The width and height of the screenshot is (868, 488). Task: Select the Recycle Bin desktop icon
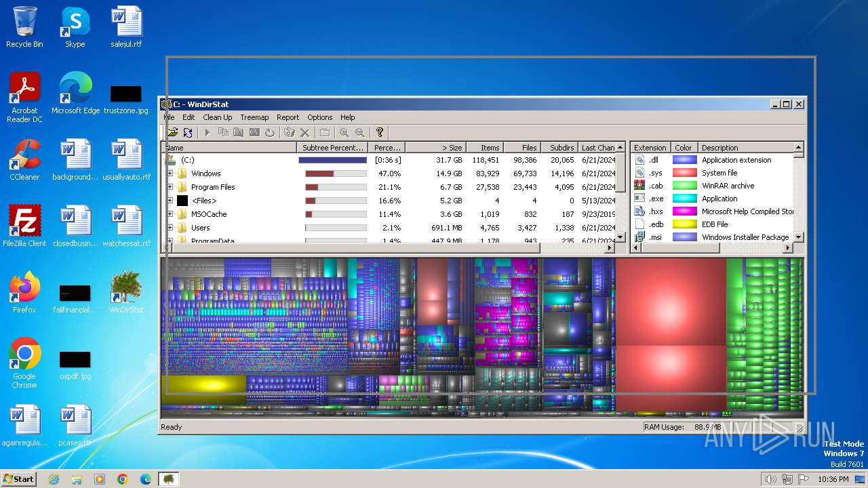click(x=24, y=27)
